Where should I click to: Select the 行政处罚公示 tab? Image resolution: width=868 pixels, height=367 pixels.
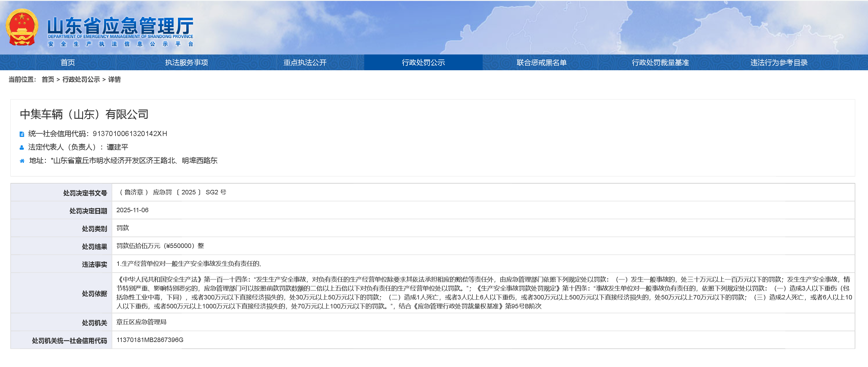click(423, 62)
